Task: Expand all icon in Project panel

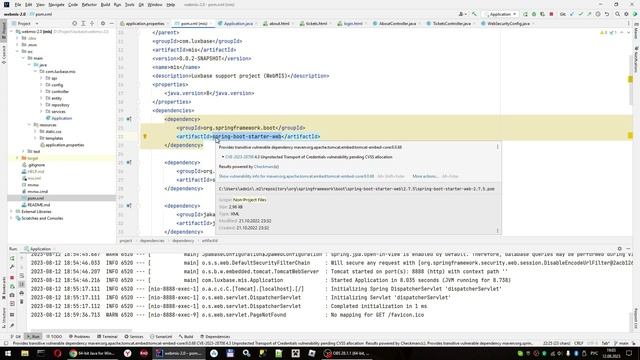Action: tap(83, 24)
